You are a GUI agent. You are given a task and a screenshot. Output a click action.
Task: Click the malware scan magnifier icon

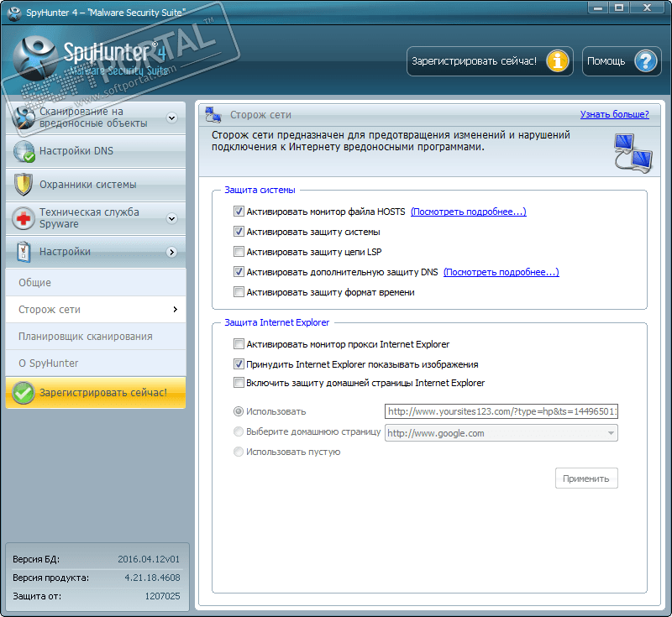24,117
